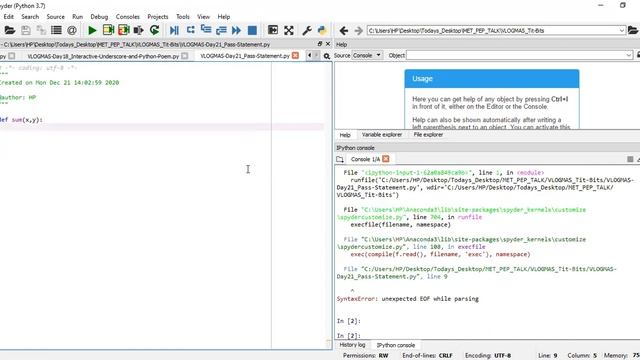Click the @ symbol finder icon

click(x=72, y=30)
